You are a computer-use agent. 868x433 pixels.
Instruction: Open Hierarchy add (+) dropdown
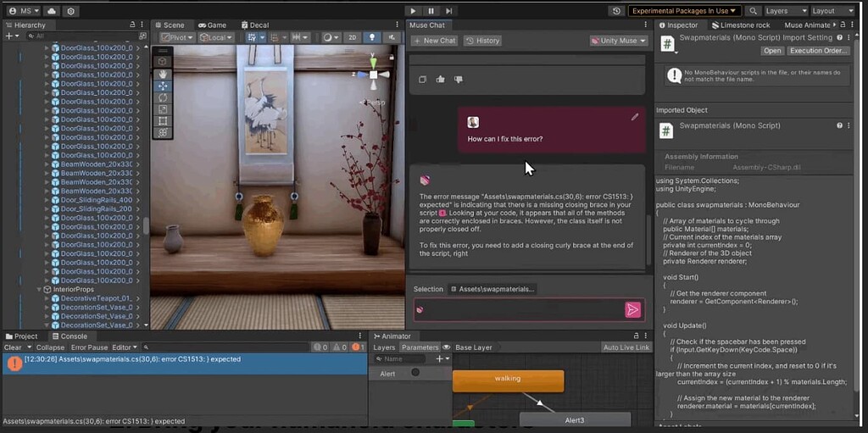tap(12, 36)
